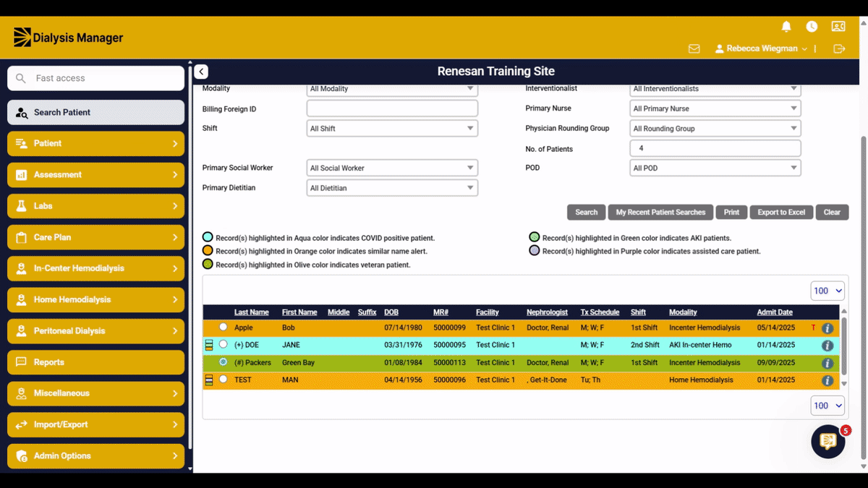Screen dimensions: 868x488
Task: Sort table by Admit Date column
Action: pyautogui.click(x=775, y=312)
